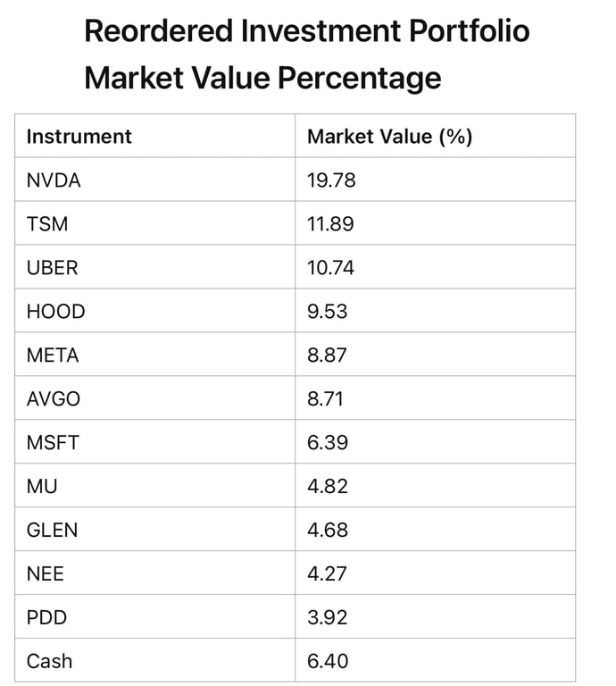Click the PDD instrument cell
Screen dimensions: 616x686
pyautogui.click(x=46, y=618)
